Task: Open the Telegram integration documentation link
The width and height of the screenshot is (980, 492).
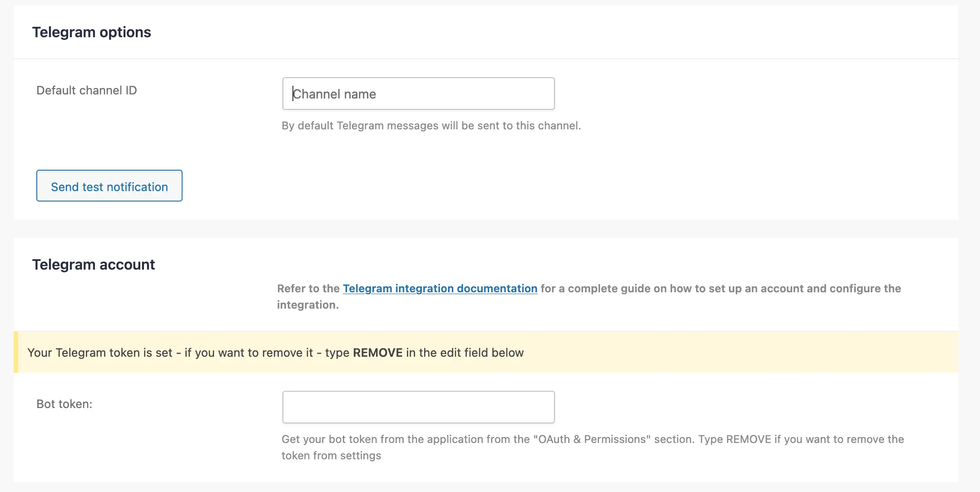Action: [440, 289]
